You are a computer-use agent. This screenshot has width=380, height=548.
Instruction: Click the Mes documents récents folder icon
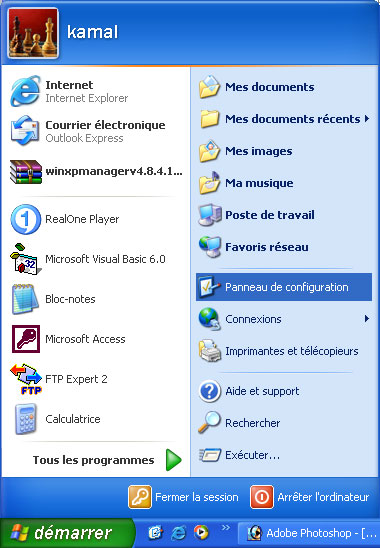click(x=209, y=119)
